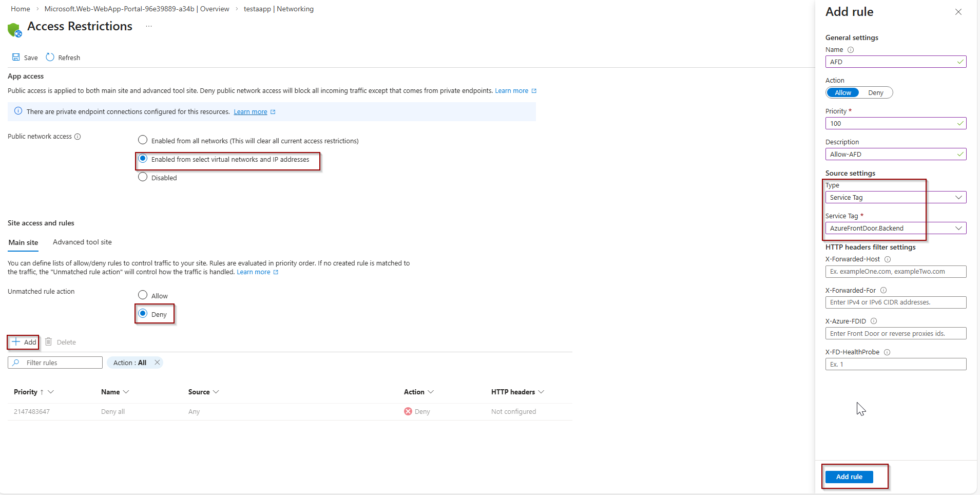Go to Home breadcrumb
The height and width of the screenshot is (495, 980).
click(x=21, y=9)
